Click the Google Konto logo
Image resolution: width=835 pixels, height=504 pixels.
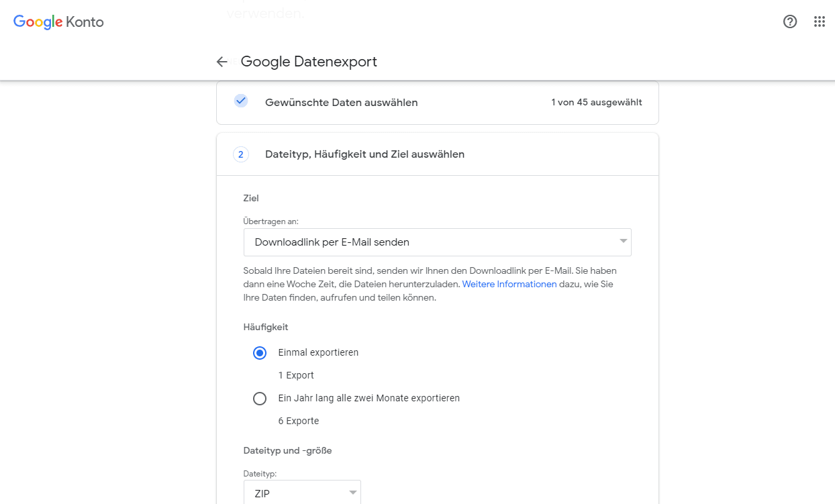point(58,22)
